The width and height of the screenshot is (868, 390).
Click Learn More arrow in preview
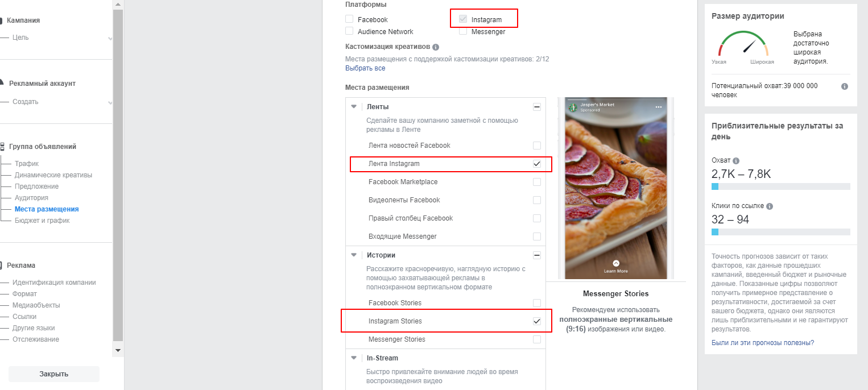pyautogui.click(x=616, y=264)
